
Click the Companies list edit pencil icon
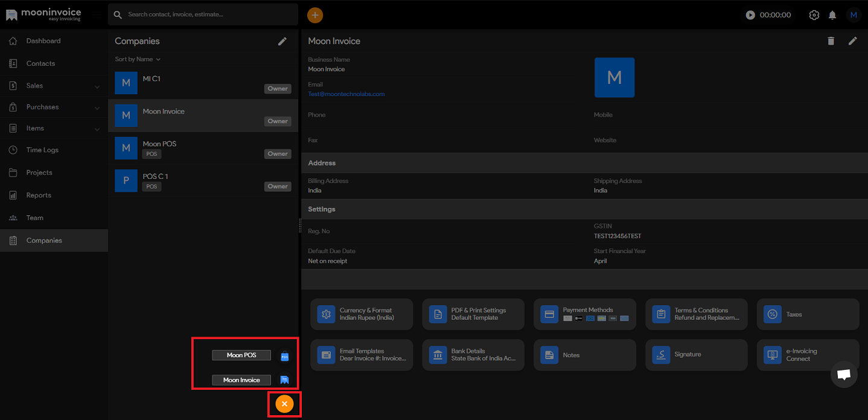tap(282, 41)
